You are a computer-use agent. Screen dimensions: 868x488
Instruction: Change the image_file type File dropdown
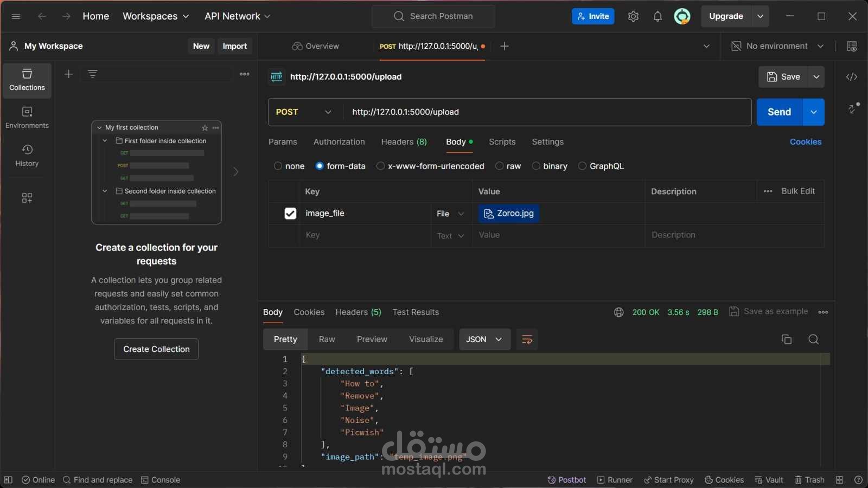[450, 214]
